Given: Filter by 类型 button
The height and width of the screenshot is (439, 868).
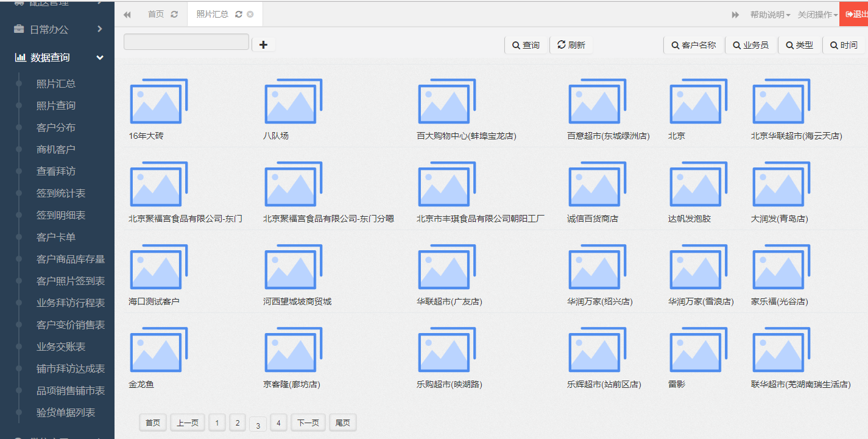Looking at the screenshot, I should (799, 45).
